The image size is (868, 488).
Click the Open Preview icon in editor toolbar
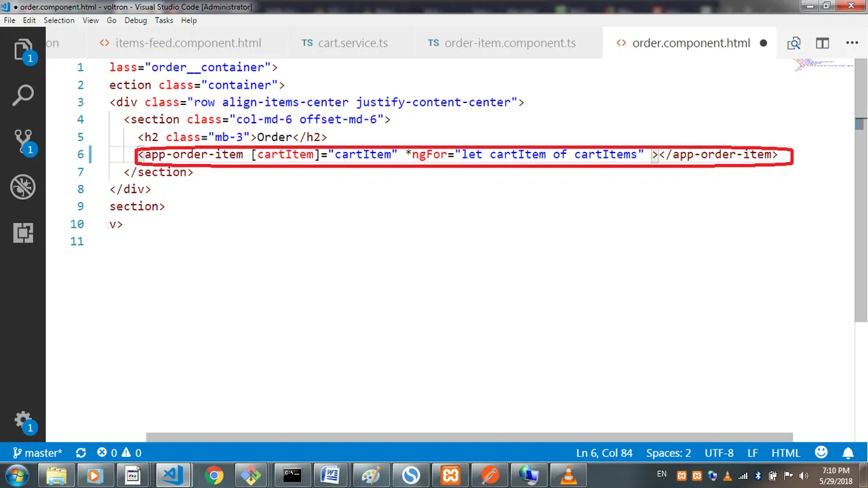click(x=794, y=43)
